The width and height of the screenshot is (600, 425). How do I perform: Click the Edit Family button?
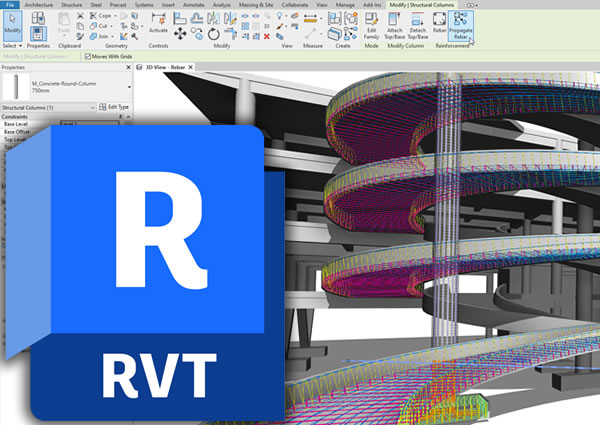tap(371, 26)
